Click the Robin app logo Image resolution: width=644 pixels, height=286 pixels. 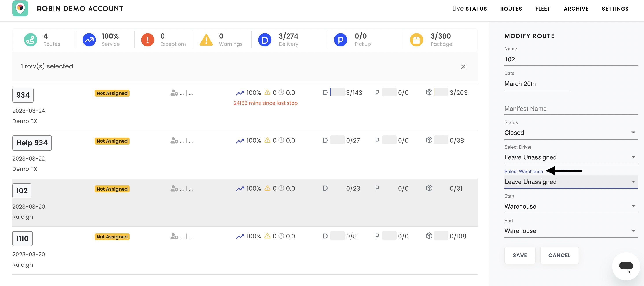[x=20, y=8]
